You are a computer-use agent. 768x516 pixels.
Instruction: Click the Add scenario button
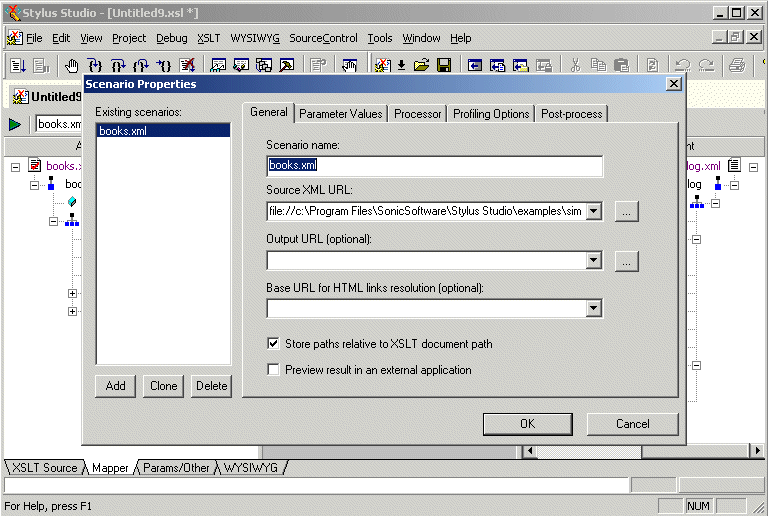click(116, 386)
